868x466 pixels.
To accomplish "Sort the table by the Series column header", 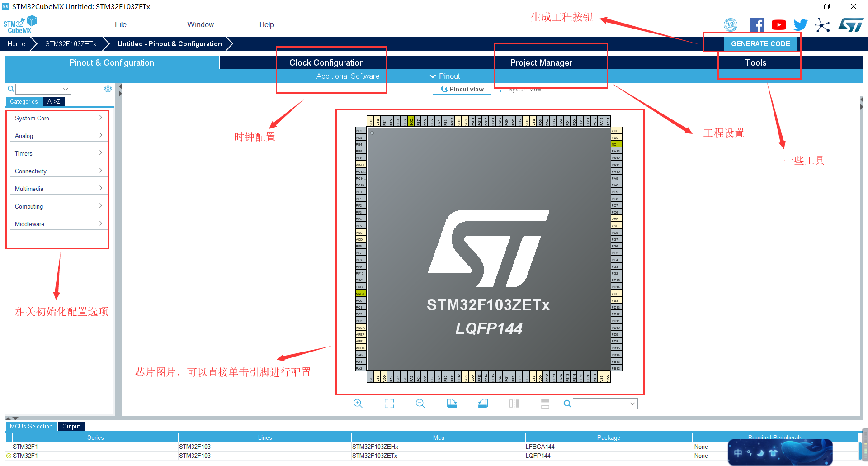I will (x=95, y=437).
